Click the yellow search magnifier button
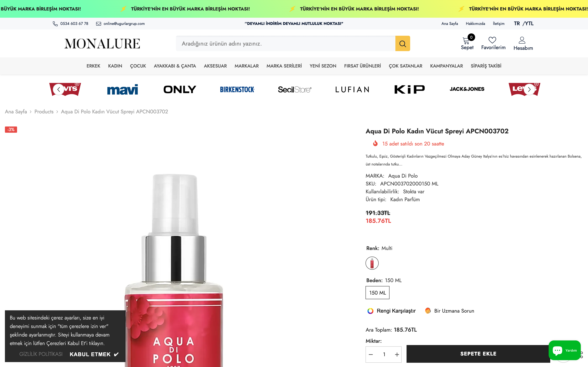 click(x=403, y=43)
